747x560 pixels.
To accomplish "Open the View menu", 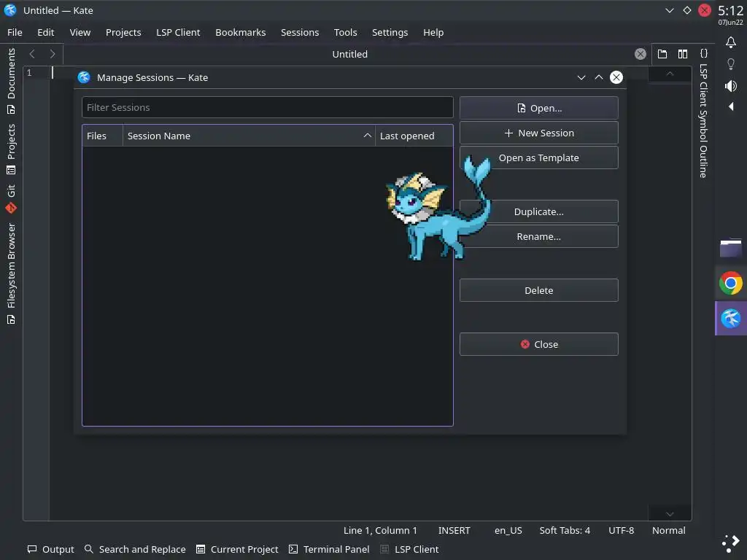I will (x=80, y=32).
